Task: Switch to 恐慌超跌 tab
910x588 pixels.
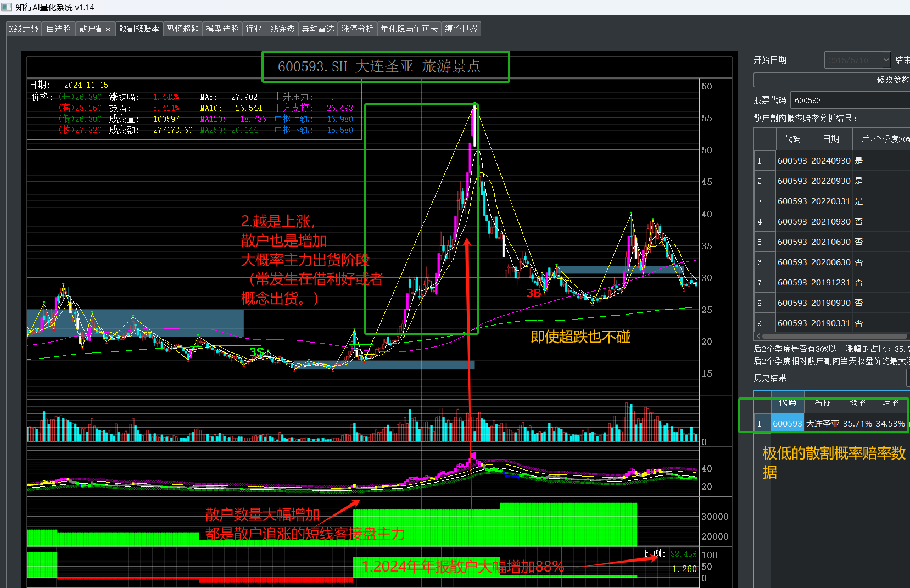Action: point(183,29)
